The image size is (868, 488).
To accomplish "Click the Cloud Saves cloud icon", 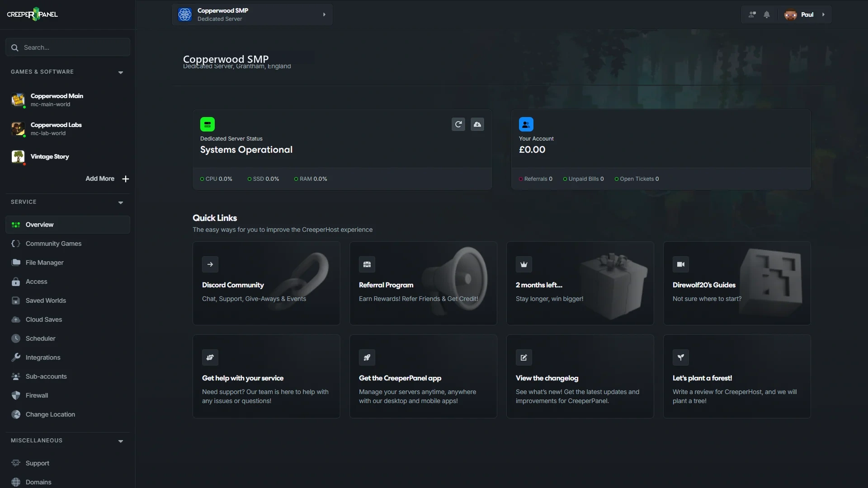I will [x=16, y=319].
